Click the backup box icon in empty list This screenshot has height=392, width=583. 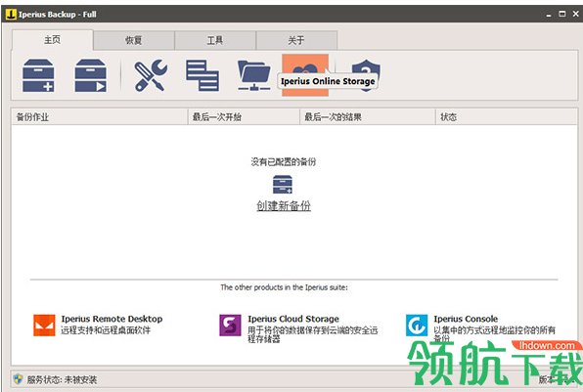click(x=283, y=185)
